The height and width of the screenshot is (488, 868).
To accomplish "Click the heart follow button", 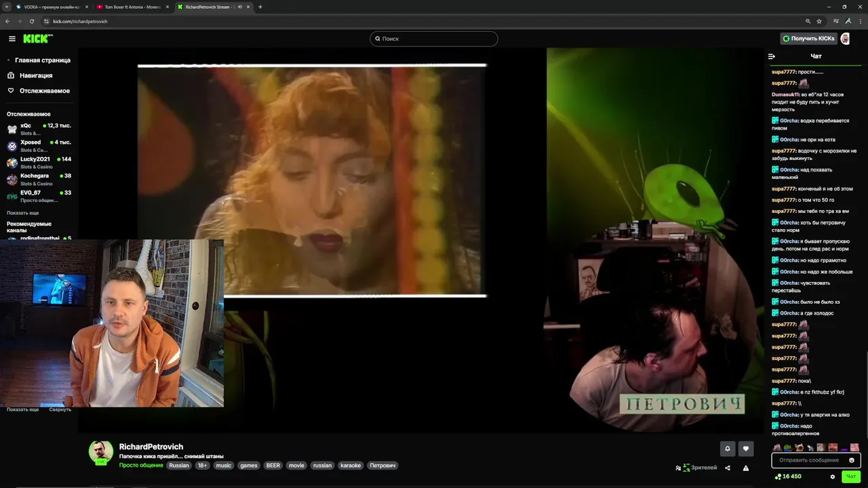I will (746, 448).
